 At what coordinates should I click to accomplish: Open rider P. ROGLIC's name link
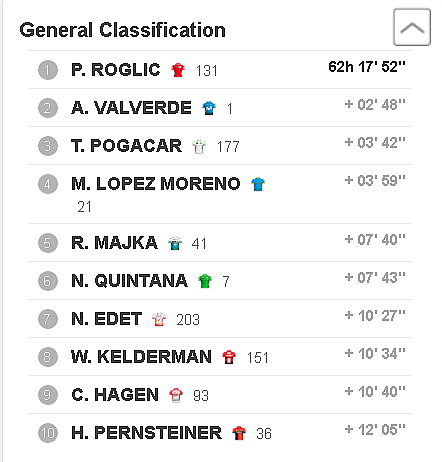[116, 70]
